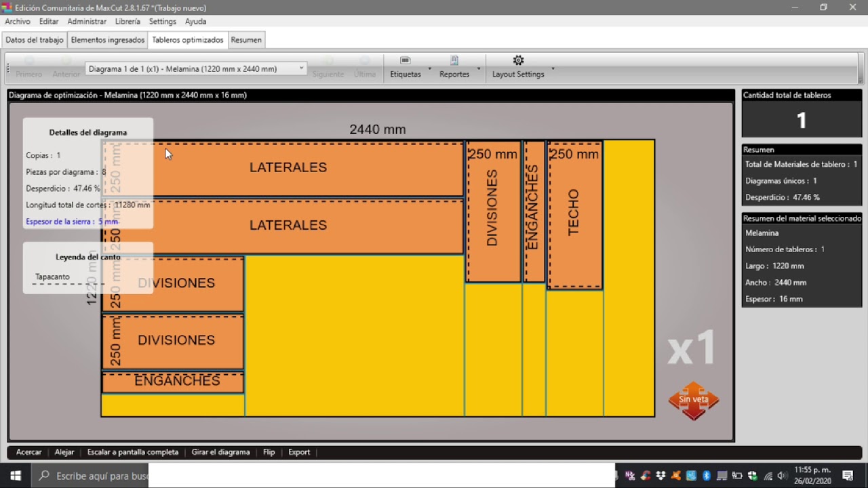
Task: Open Reportes from the toolbar
Action: tap(454, 66)
